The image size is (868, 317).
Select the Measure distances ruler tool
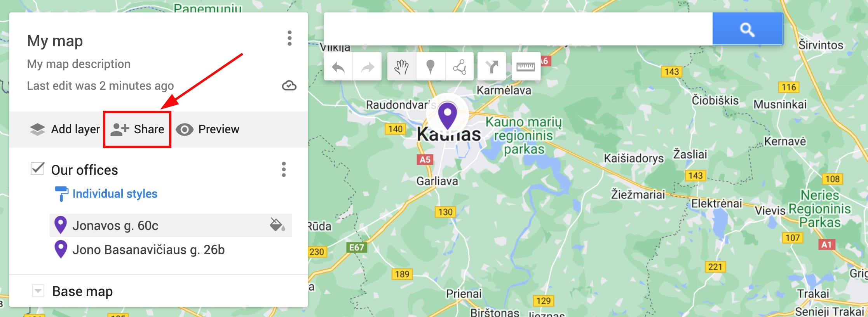coord(526,67)
